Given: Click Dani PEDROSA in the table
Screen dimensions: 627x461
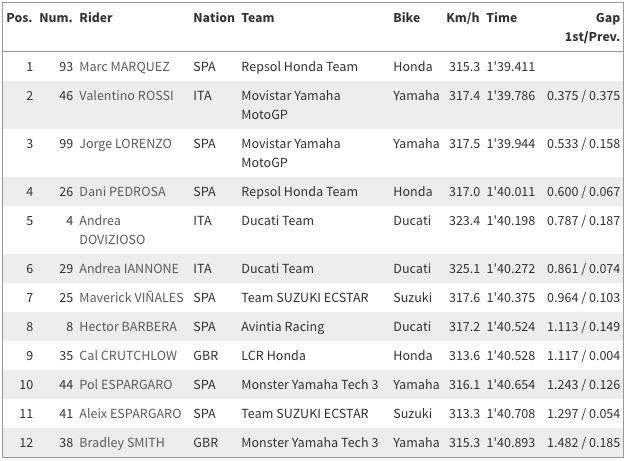Looking at the screenshot, I should point(123,192).
